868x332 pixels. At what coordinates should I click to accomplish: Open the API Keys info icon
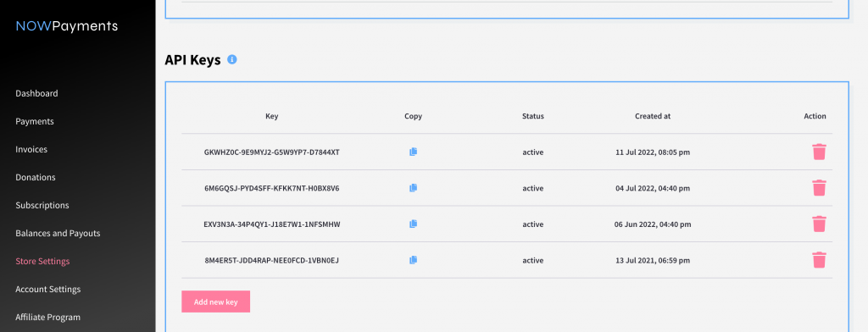[x=232, y=59]
